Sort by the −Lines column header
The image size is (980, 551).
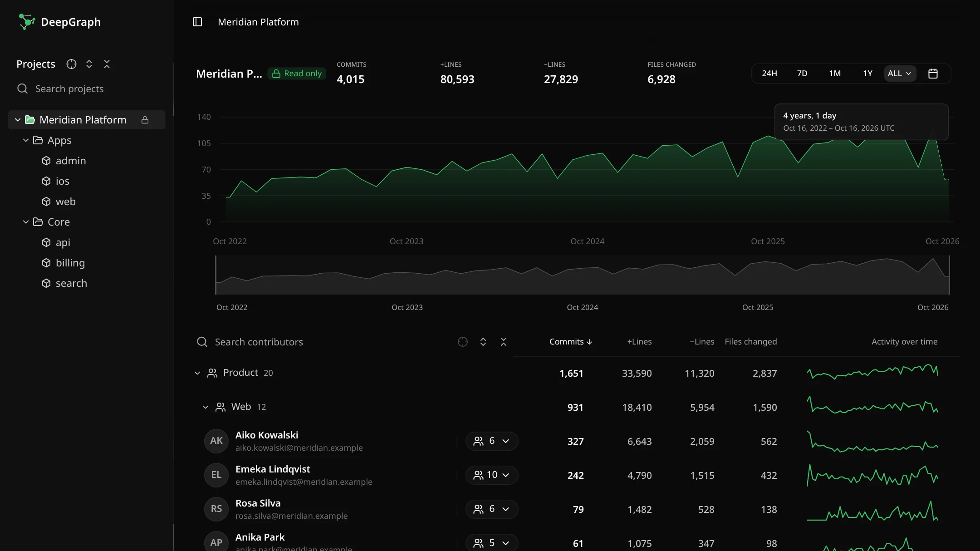tap(702, 342)
